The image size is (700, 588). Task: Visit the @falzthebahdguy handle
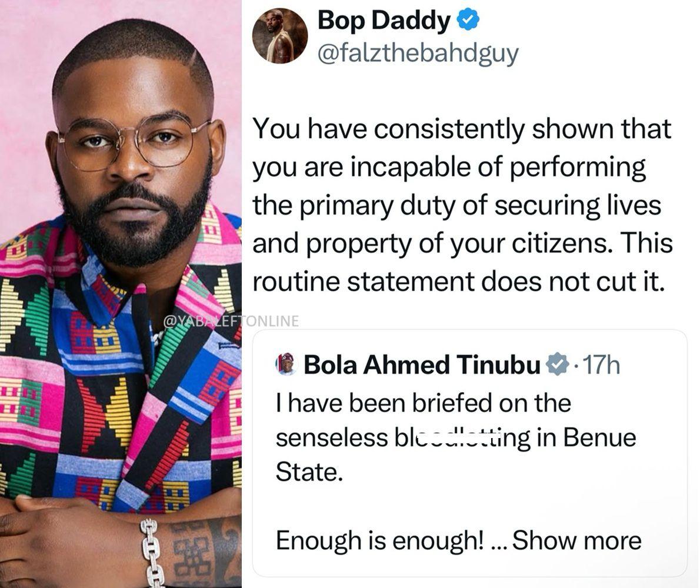tap(418, 54)
